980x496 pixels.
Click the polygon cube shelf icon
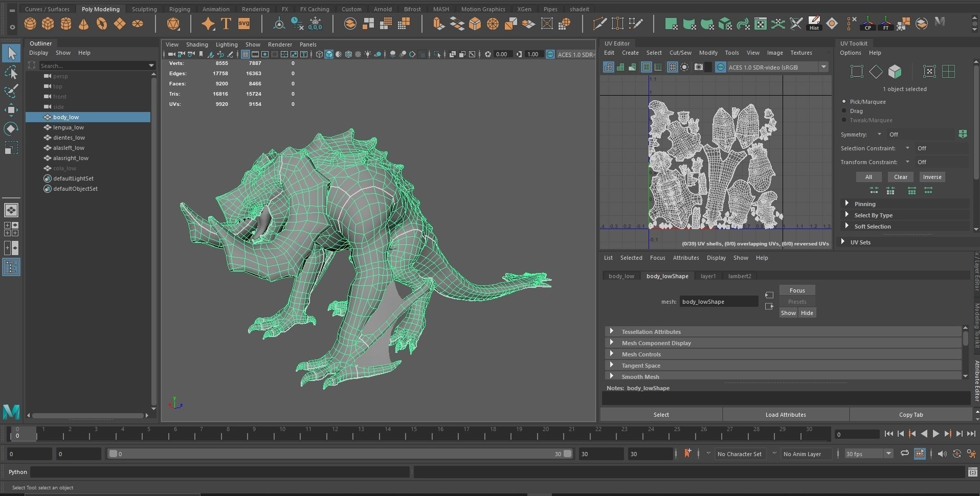pyautogui.click(x=48, y=24)
